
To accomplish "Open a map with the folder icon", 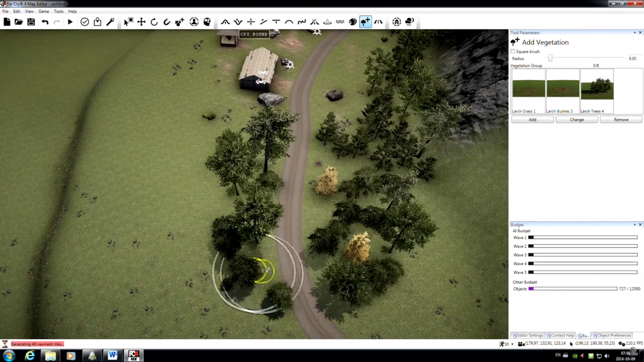I will [19, 22].
